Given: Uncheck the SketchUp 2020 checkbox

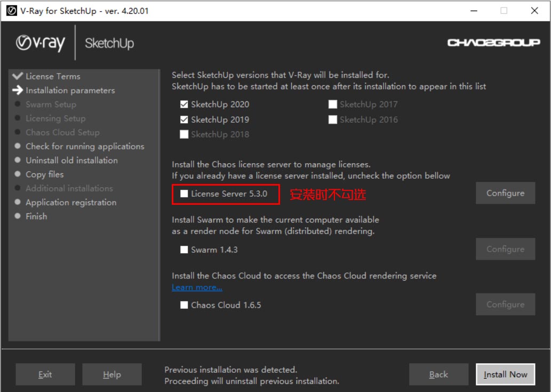Looking at the screenshot, I should [x=184, y=105].
